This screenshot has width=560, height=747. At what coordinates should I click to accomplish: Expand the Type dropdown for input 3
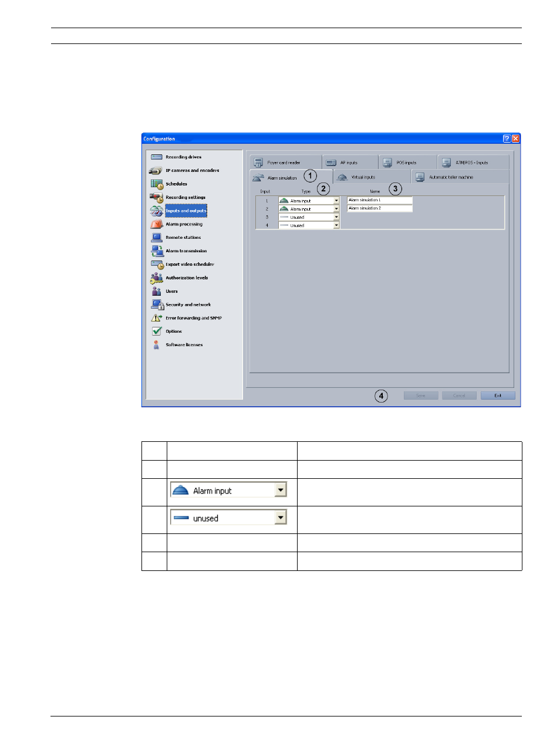click(336, 217)
